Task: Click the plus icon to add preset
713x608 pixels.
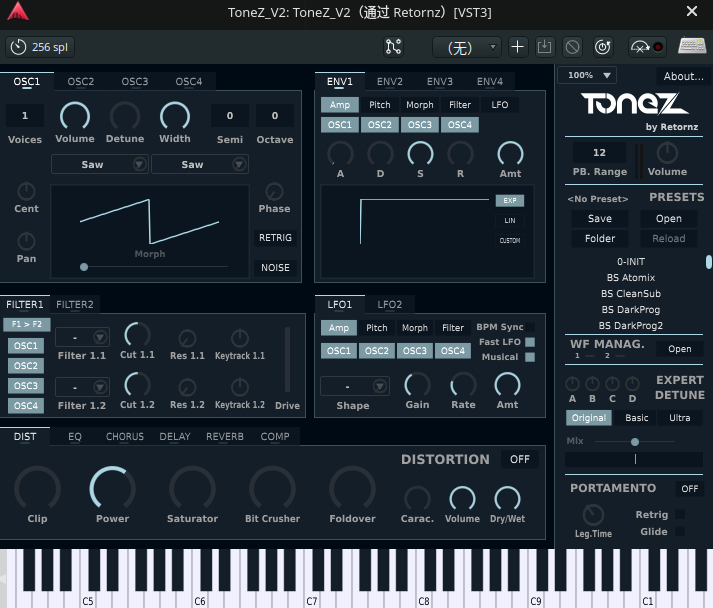Action: pyautogui.click(x=517, y=47)
